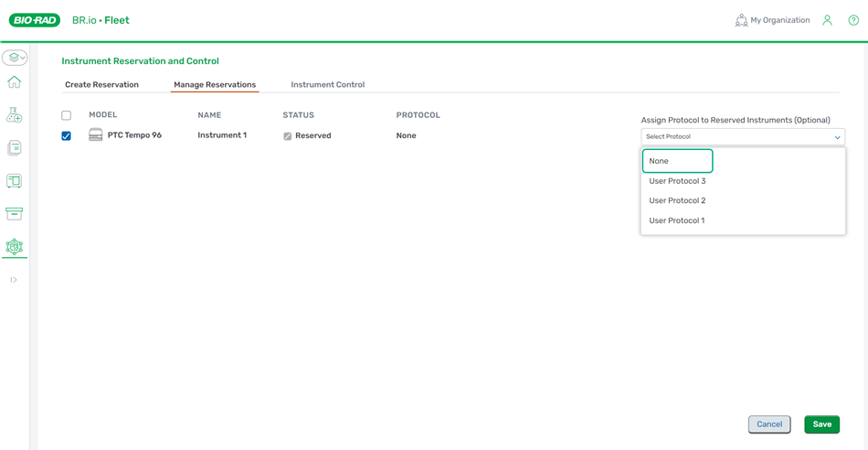This screenshot has height=450, width=868.
Task: Toggle the select-all checkbox in table header
Action: coord(66,115)
